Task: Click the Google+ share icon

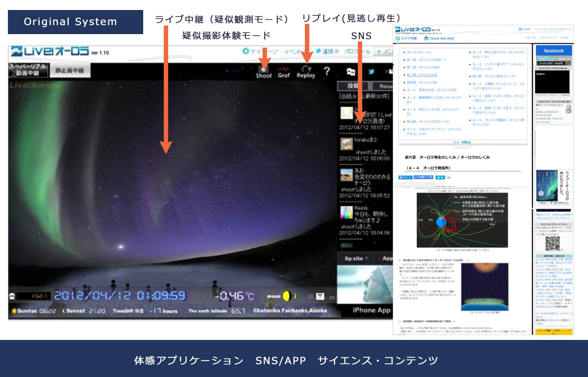Action: pos(449,177)
